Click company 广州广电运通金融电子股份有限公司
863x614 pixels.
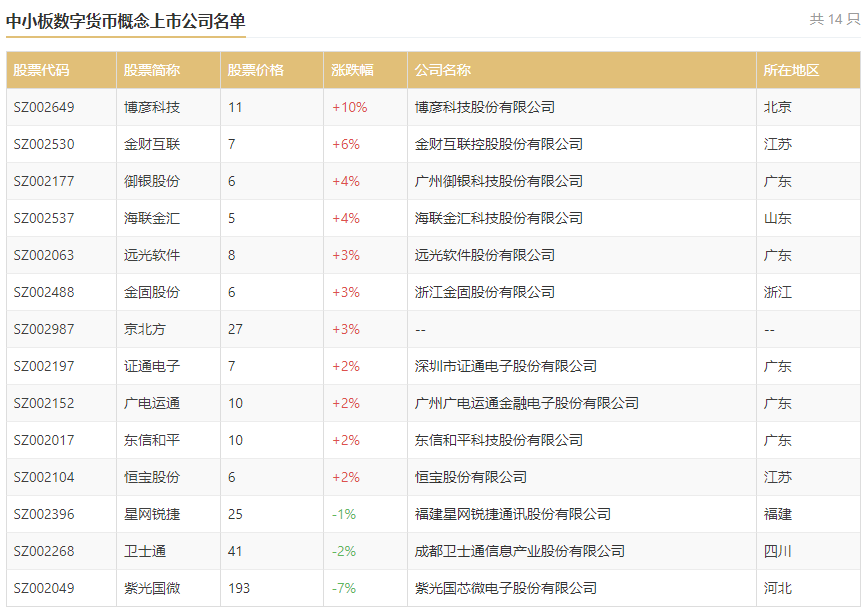pos(527,403)
